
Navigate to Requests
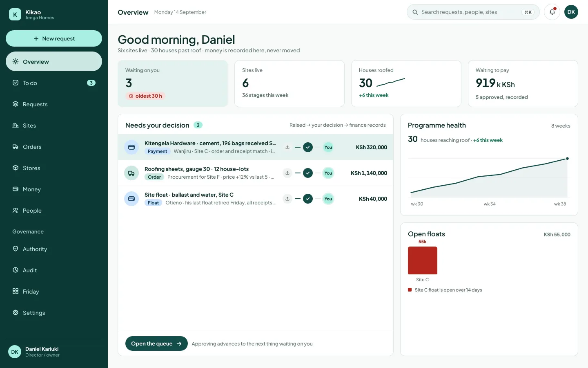[54, 104]
